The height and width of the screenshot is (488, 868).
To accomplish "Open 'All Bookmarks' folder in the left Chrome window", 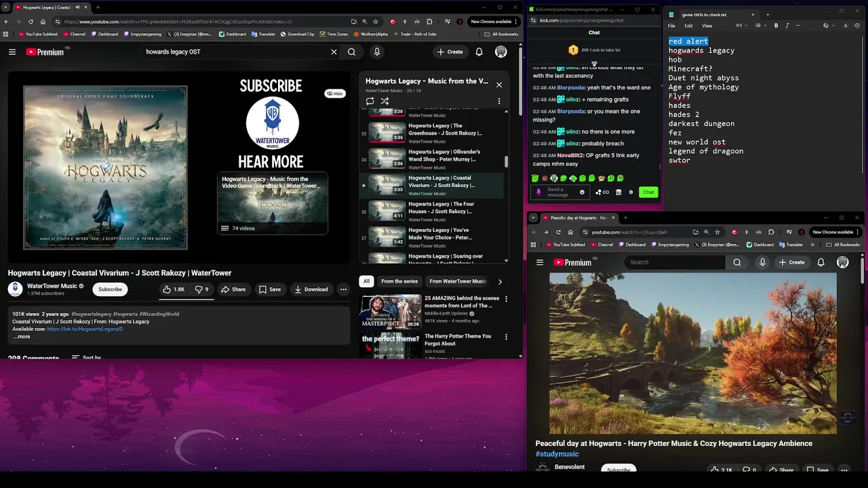I will click(x=501, y=34).
